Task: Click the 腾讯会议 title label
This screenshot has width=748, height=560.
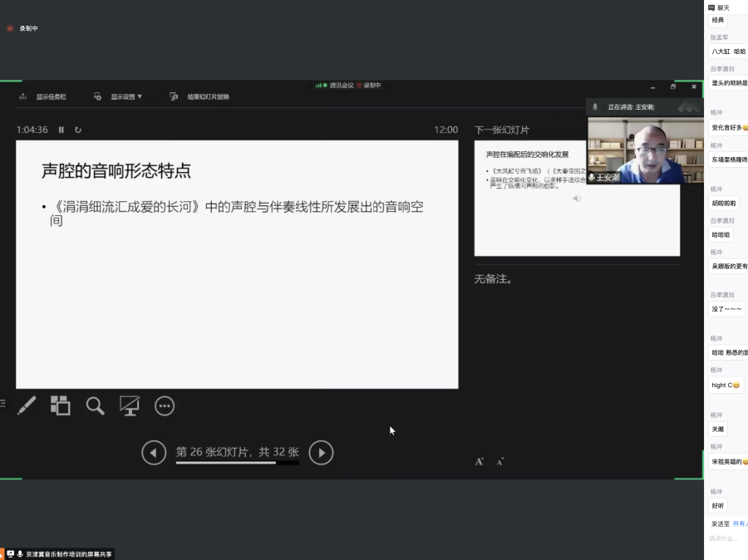Action: 342,86
